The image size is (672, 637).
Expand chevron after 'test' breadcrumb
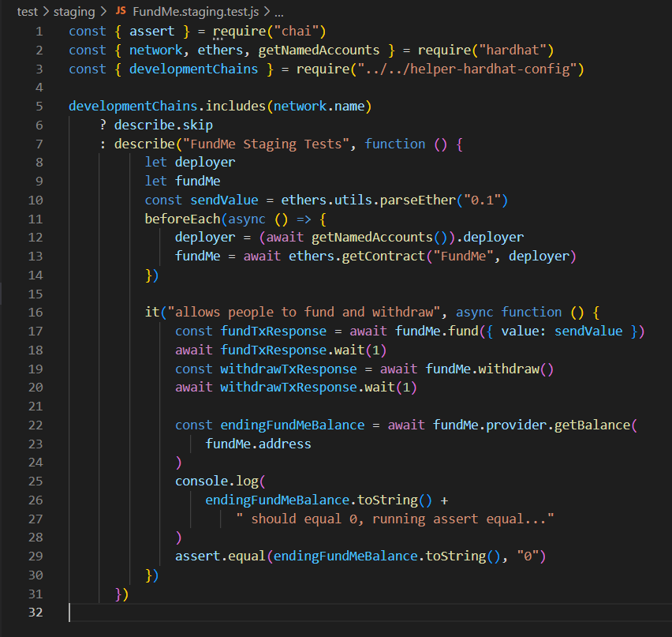click(46, 12)
